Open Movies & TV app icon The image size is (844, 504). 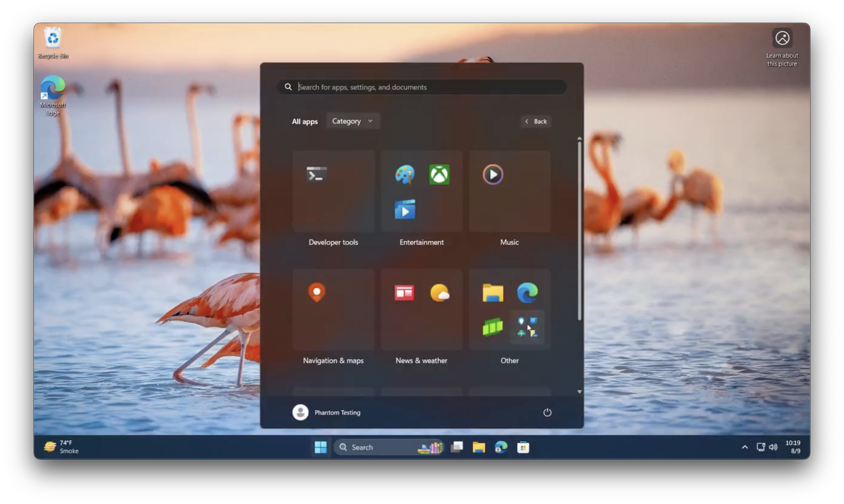(x=404, y=210)
